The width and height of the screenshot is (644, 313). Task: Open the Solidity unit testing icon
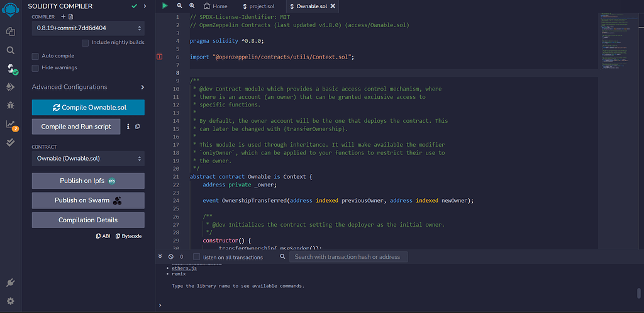tap(10, 142)
